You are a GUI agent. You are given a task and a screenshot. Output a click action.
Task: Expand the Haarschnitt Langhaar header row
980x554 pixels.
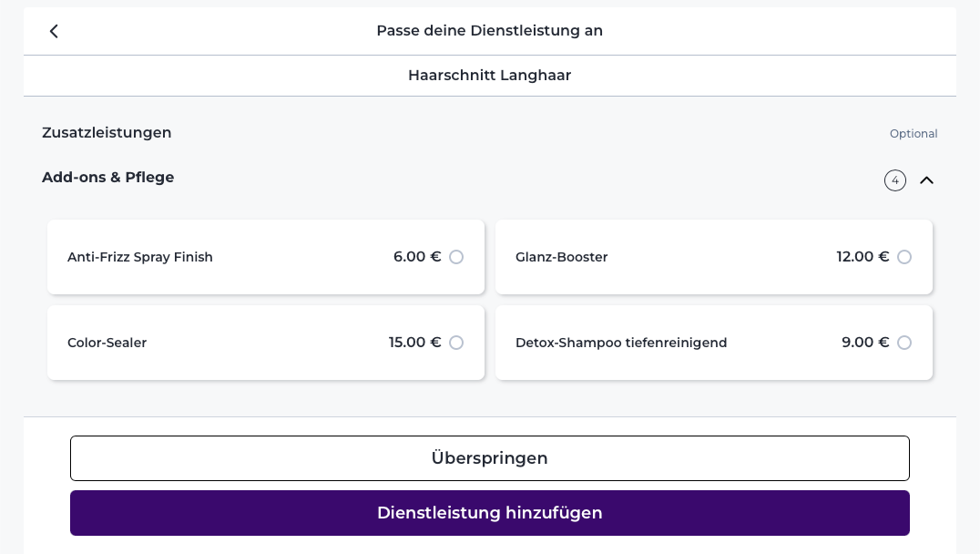pos(490,75)
